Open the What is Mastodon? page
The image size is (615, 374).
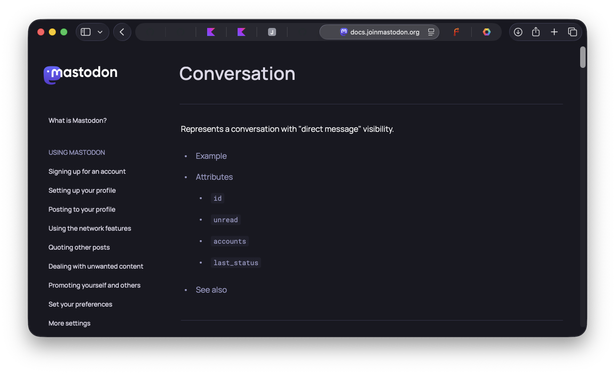[x=77, y=120]
